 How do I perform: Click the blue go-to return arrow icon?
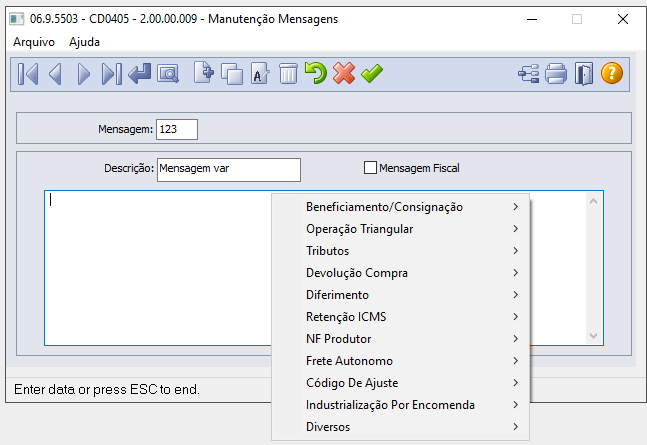tap(139, 74)
